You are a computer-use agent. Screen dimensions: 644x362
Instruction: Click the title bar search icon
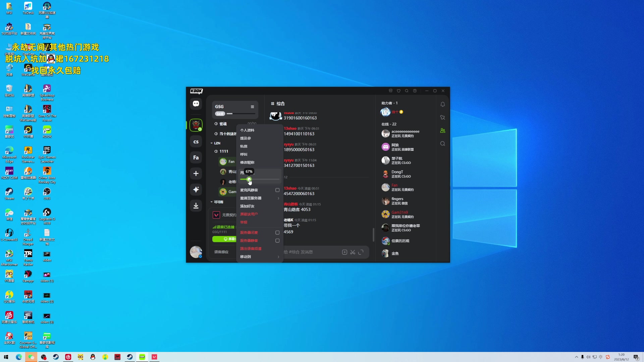point(407,91)
